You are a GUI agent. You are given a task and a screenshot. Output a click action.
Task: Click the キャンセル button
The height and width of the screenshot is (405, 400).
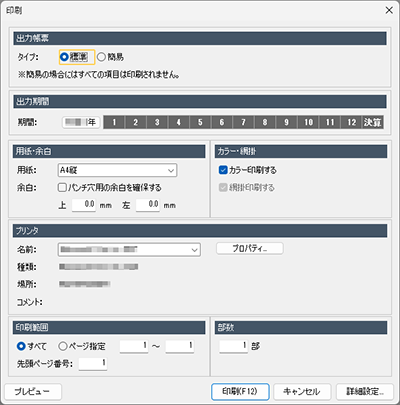[302, 392]
